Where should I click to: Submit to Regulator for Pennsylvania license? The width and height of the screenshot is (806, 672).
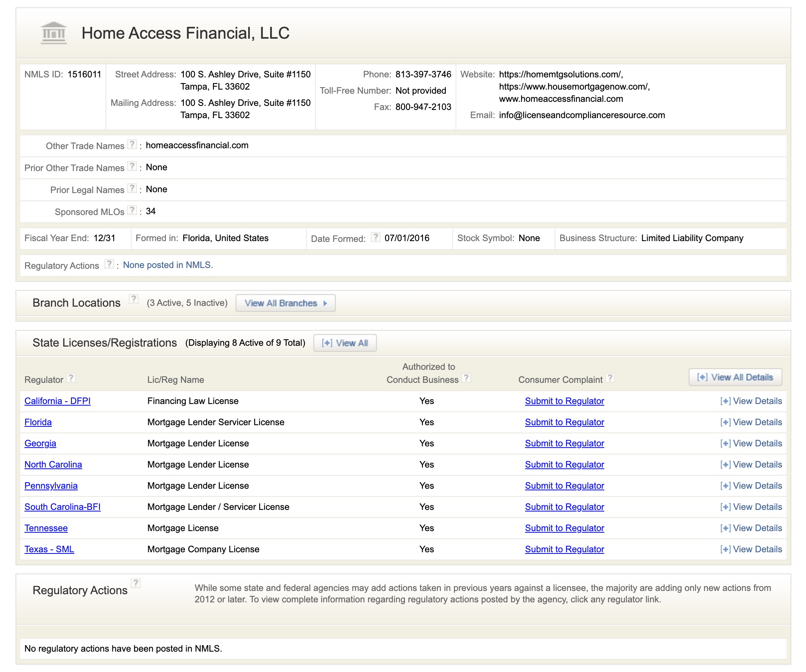point(564,486)
